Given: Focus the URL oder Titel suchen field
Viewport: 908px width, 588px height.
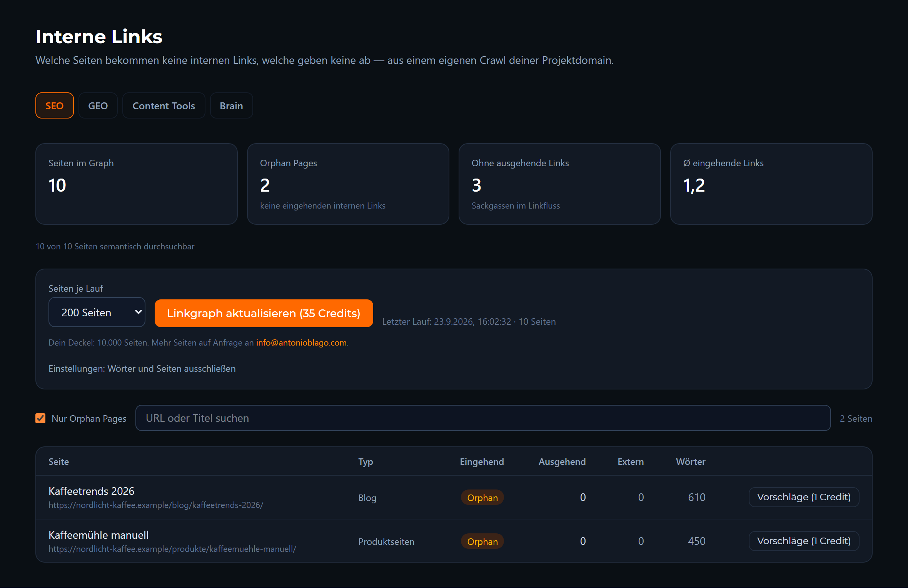Looking at the screenshot, I should pyautogui.click(x=483, y=418).
